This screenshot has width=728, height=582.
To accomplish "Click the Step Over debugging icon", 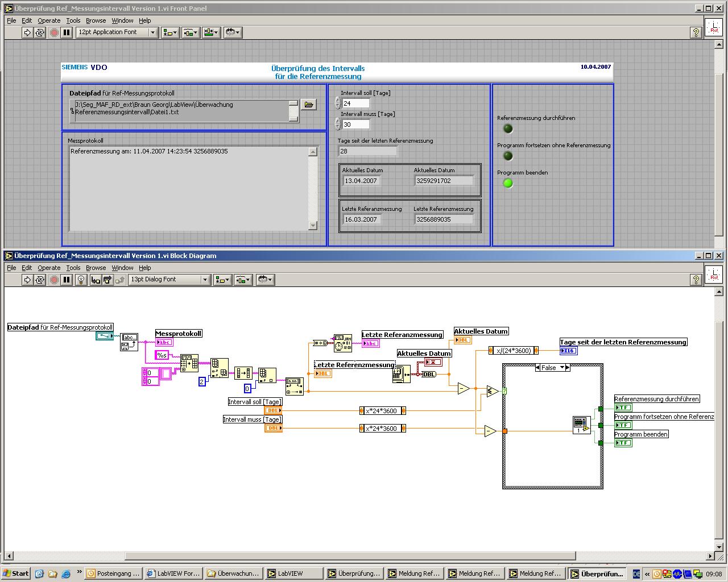I will (x=107, y=280).
